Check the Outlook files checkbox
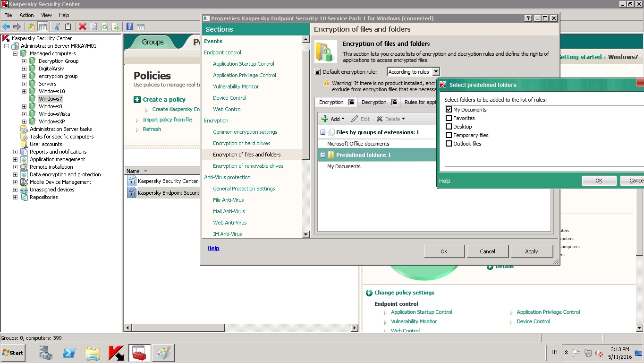Screen dimensions: 644x363 click(x=449, y=144)
